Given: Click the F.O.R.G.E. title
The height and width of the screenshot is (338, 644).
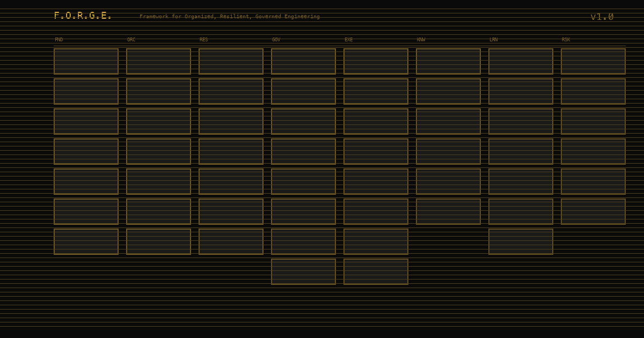Looking at the screenshot, I should pos(82,16).
